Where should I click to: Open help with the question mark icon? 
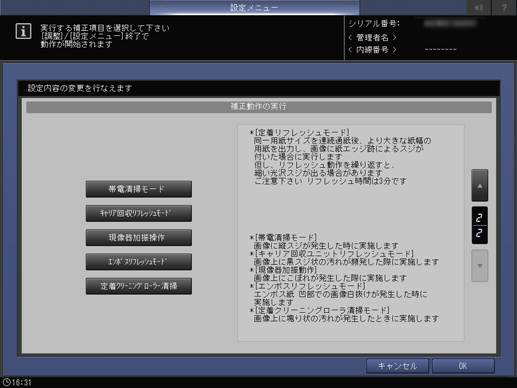504,7
